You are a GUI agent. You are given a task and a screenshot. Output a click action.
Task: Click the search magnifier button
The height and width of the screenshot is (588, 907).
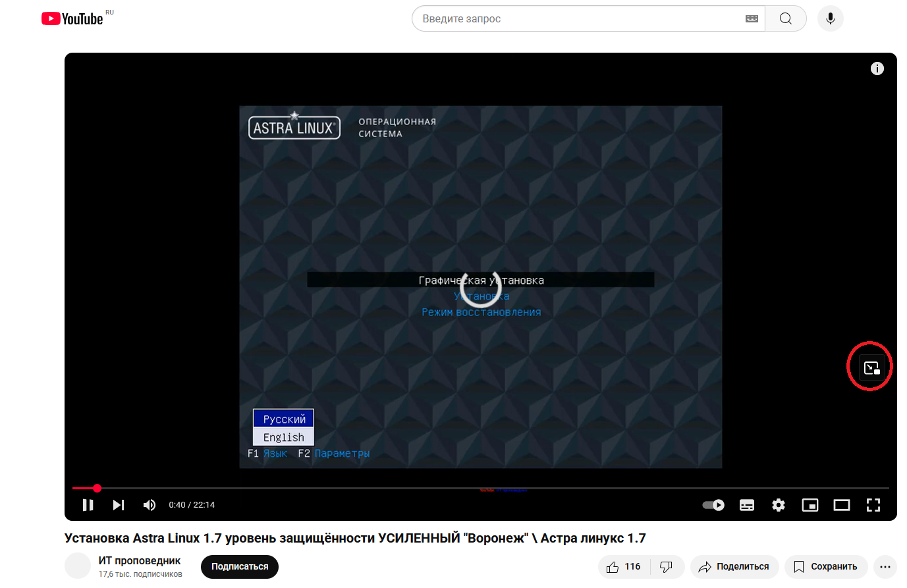pos(786,18)
